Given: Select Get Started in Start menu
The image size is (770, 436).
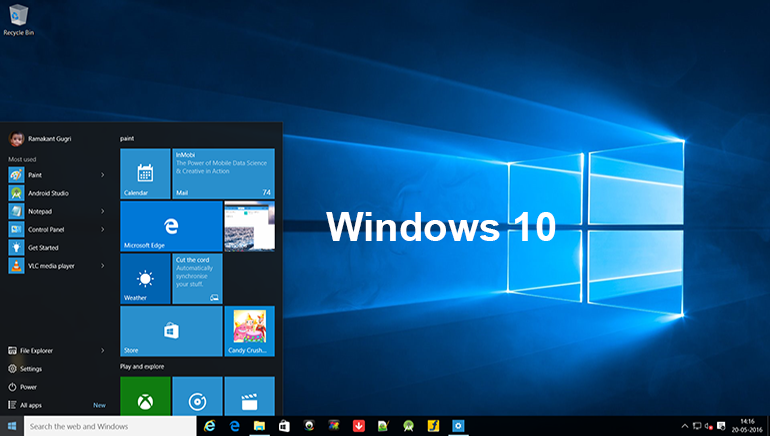Looking at the screenshot, I should click(x=46, y=247).
